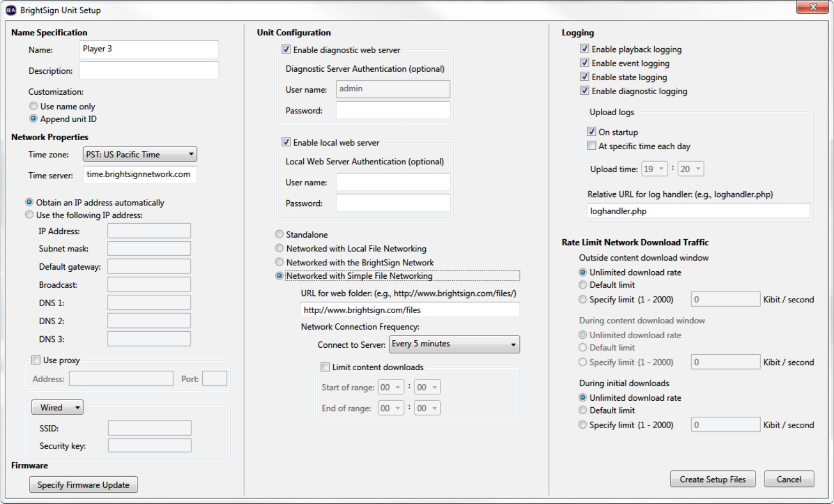Image resolution: width=834 pixels, height=504 pixels.
Task: Disable Enable playback logging
Action: pyautogui.click(x=585, y=49)
